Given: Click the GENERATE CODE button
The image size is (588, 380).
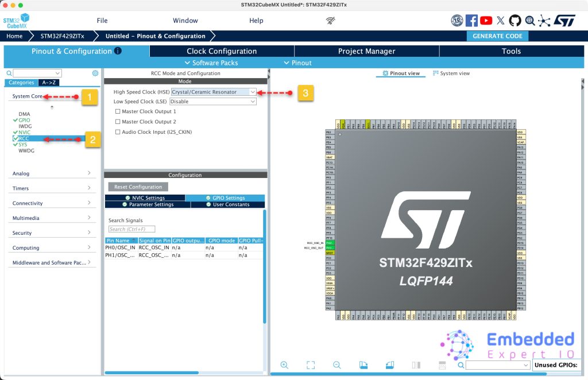Looking at the screenshot, I should pos(497,36).
